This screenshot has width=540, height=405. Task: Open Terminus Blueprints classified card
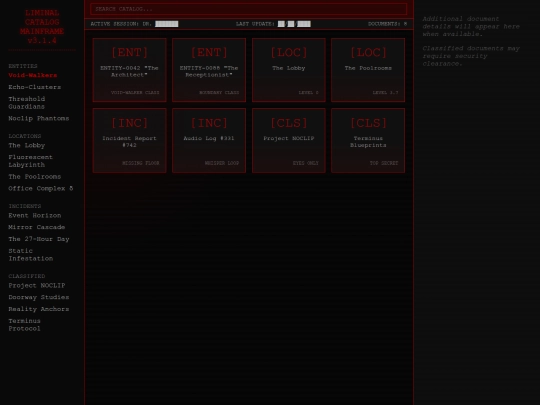tap(368, 141)
